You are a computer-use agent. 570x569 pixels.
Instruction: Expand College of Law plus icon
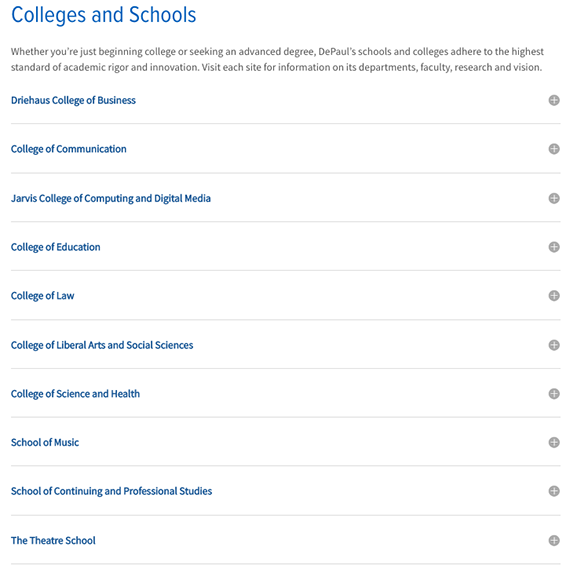pos(554,296)
